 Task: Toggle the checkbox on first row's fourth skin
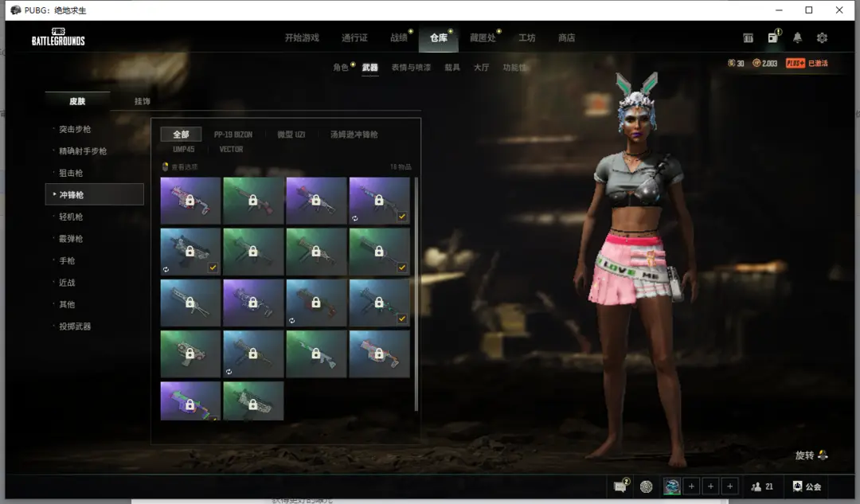click(x=402, y=217)
